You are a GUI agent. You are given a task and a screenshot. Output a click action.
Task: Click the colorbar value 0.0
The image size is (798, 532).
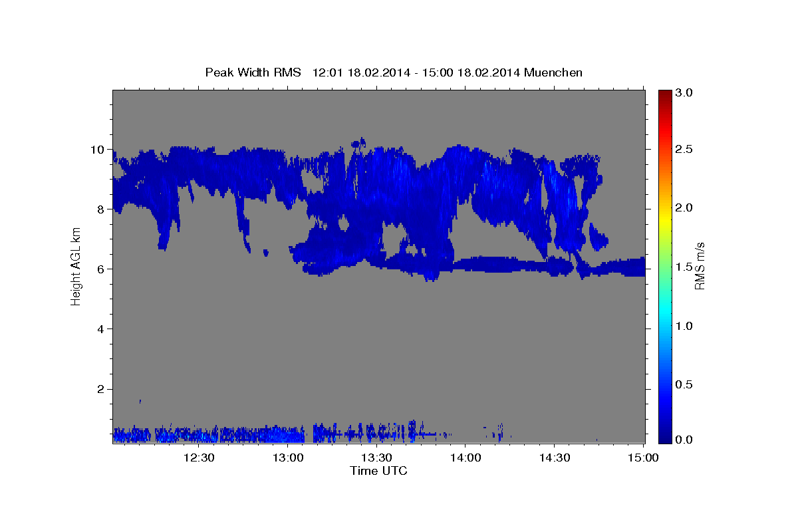(684, 440)
